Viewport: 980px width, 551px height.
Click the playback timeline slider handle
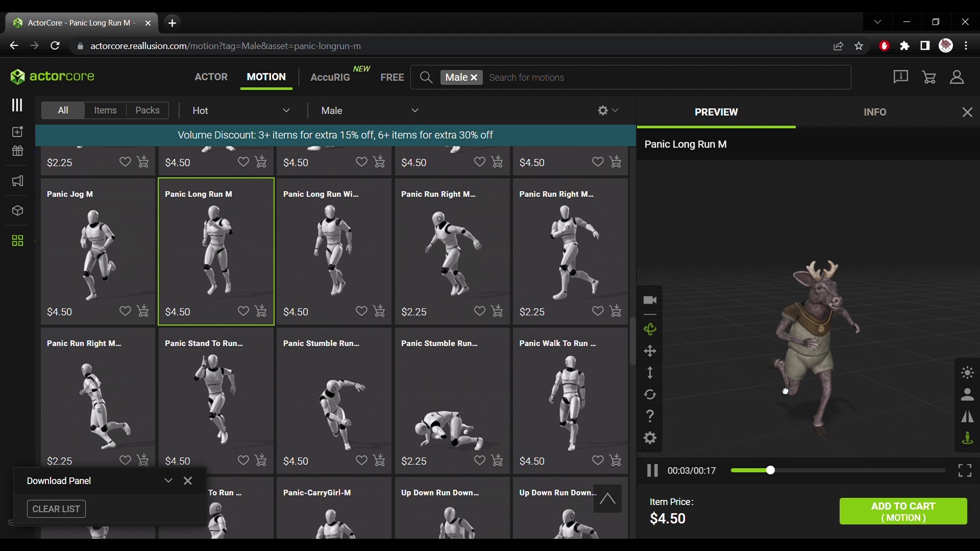click(x=770, y=470)
